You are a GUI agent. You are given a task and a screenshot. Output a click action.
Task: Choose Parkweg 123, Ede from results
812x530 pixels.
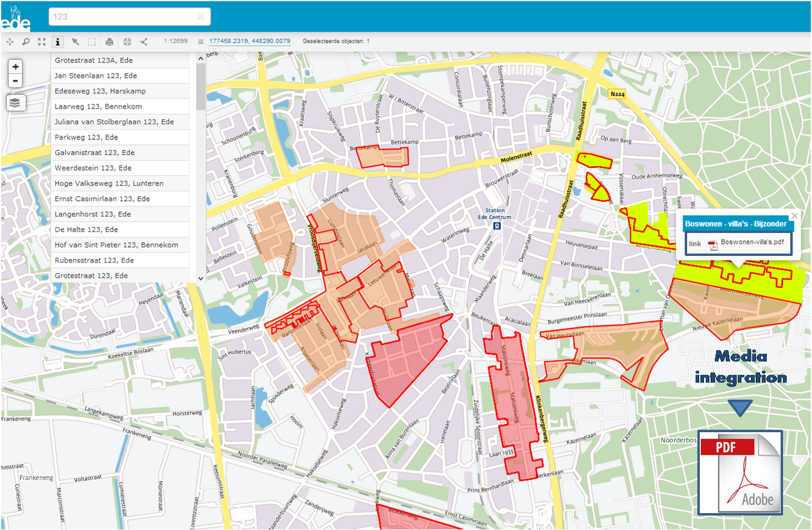(x=119, y=137)
